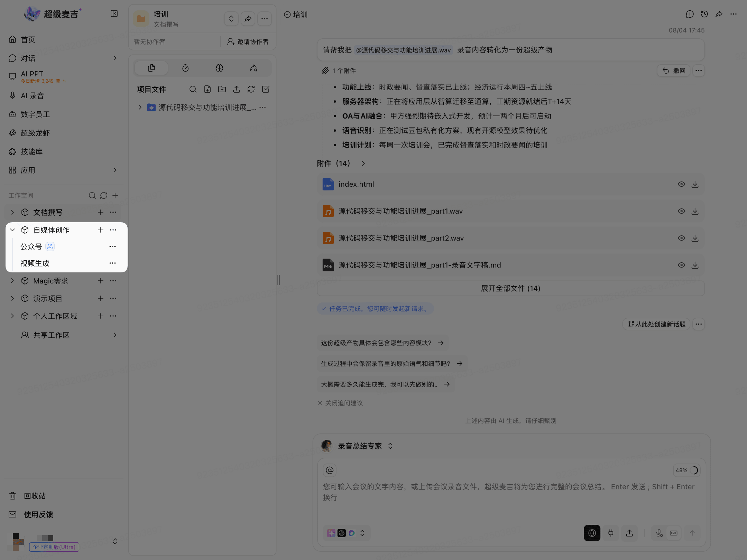Enable multi-select in 项目文件
Image resolution: width=747 pixels, height=560 pixels.
[x=266, y=90]
